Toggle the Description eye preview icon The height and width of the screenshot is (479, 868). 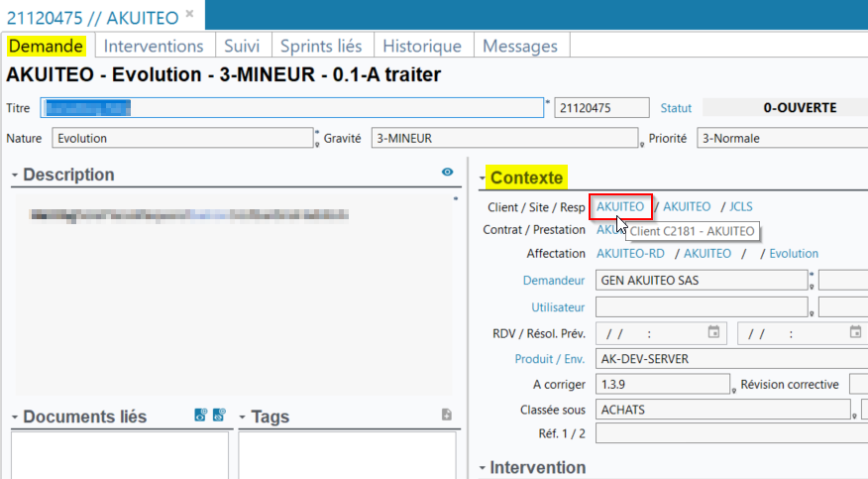point(447,173)
